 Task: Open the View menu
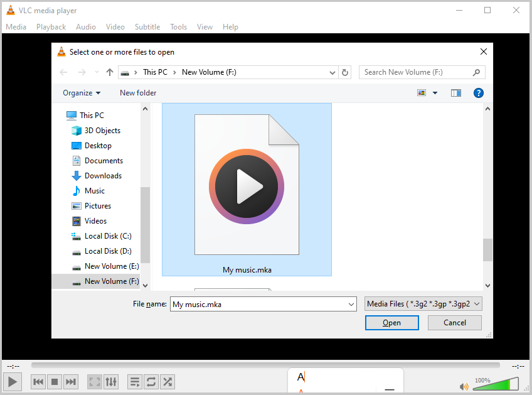click(x=205, y=27)
